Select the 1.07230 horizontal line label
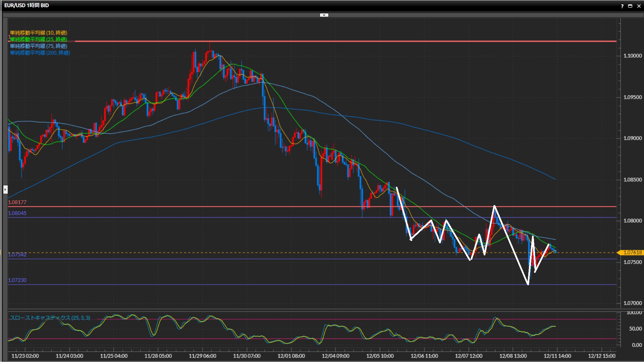The width and height of the screenshot is (644, 362). 17,280
